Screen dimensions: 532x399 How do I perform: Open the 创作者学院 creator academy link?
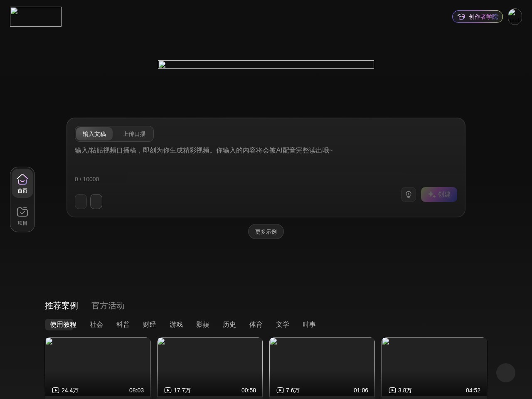pos(478,17)
